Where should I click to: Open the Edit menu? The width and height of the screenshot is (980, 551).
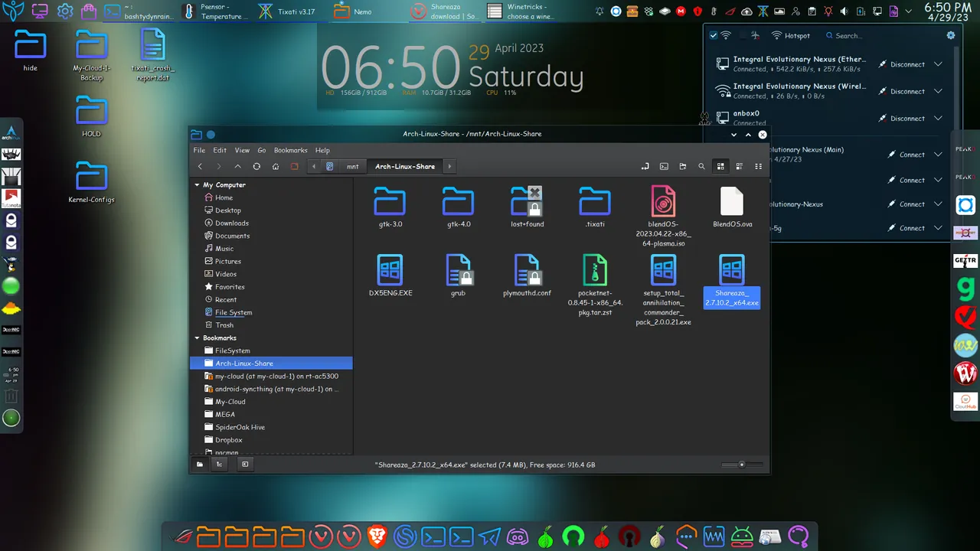pos(220,150)
